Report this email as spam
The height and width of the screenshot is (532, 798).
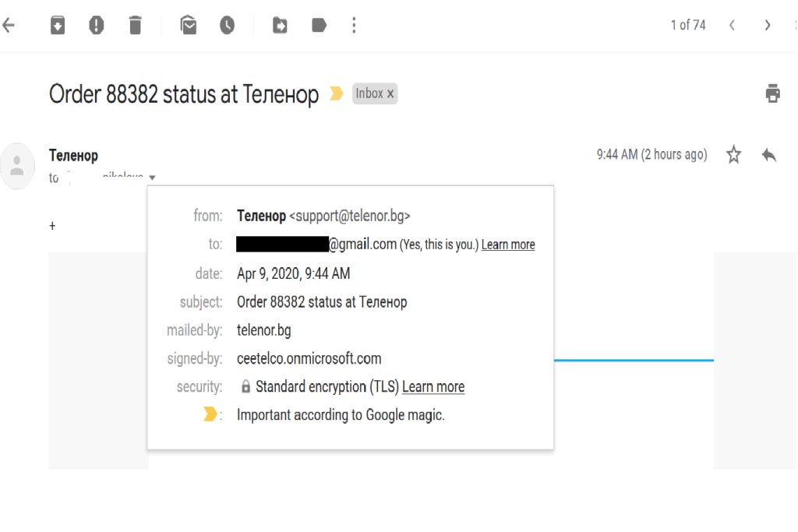pyautogui.click(x=96, y=25)
